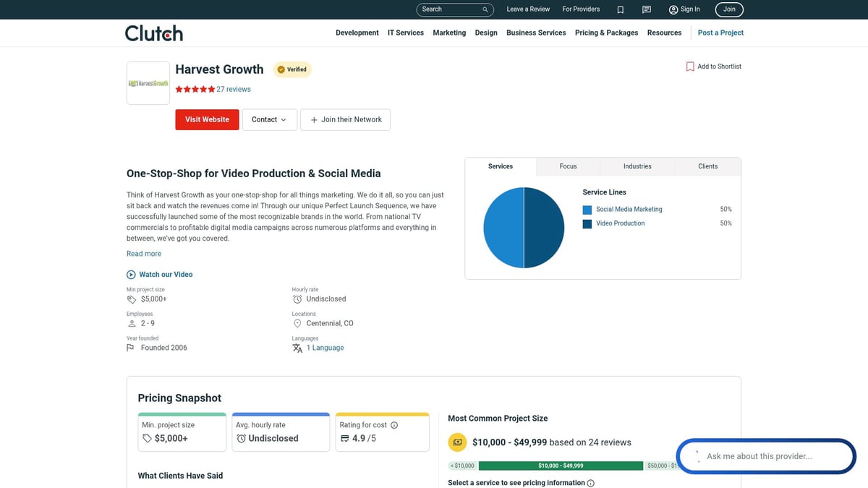Open the Marketing menu in the navigation
This screenshot has height=488, width=868.
coord(449,33)
